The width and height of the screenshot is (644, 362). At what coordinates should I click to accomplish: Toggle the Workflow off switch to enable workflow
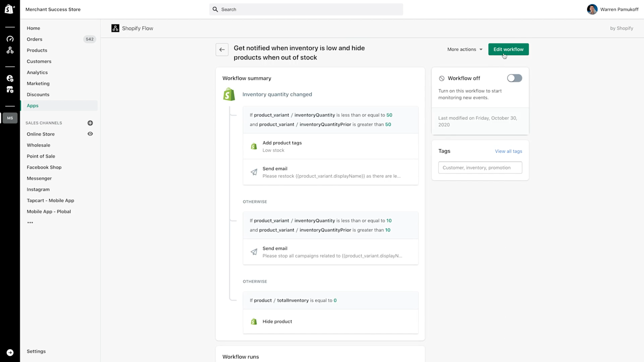[x=514, y=78]
